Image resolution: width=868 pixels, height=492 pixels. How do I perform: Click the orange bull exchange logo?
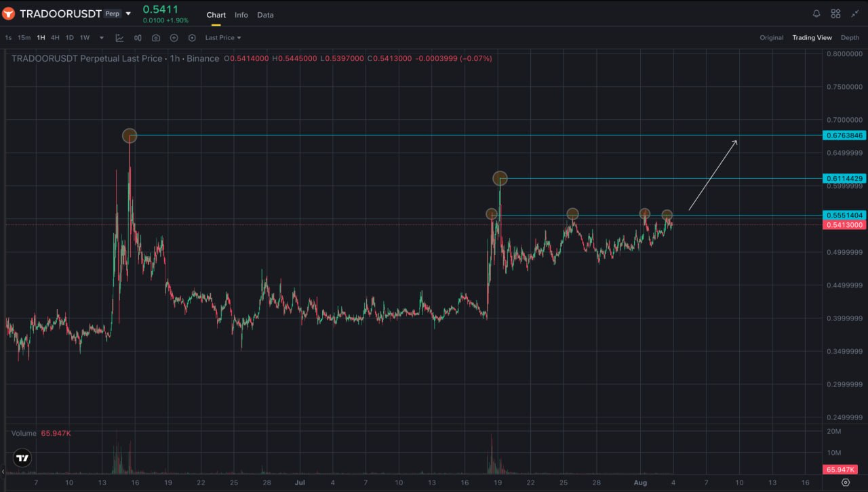coord(9,13)
